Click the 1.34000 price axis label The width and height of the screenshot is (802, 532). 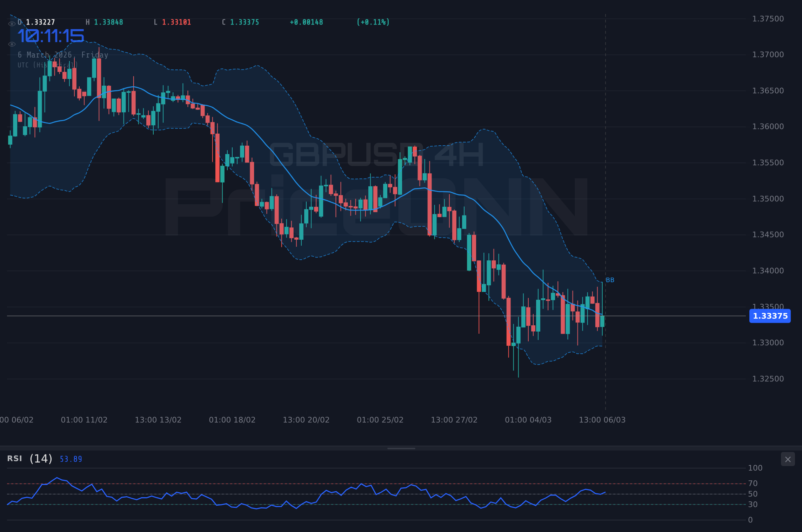click(x=768, y=271)
